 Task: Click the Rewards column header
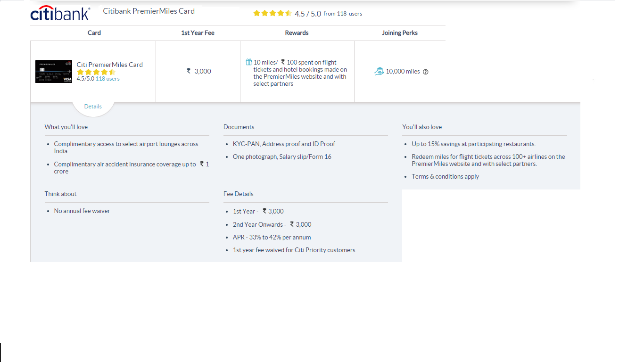click(x=297, y=33)
